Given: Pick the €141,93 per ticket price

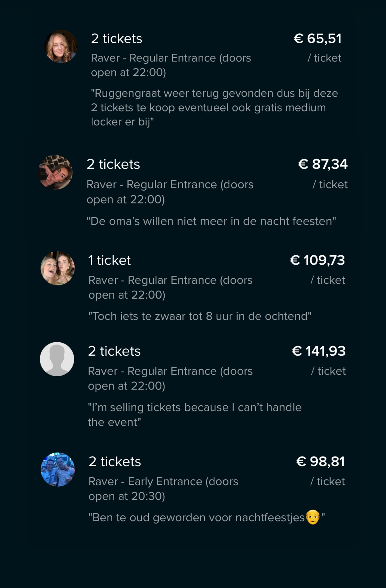Looking at the screenshot, I should pyautogui.click(x=319, y=351).
